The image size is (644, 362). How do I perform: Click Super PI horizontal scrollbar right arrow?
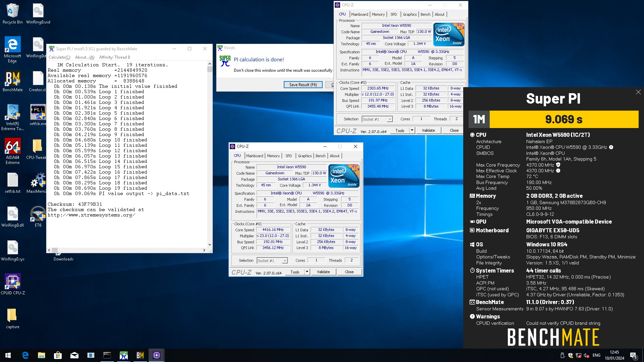point(204,250)
